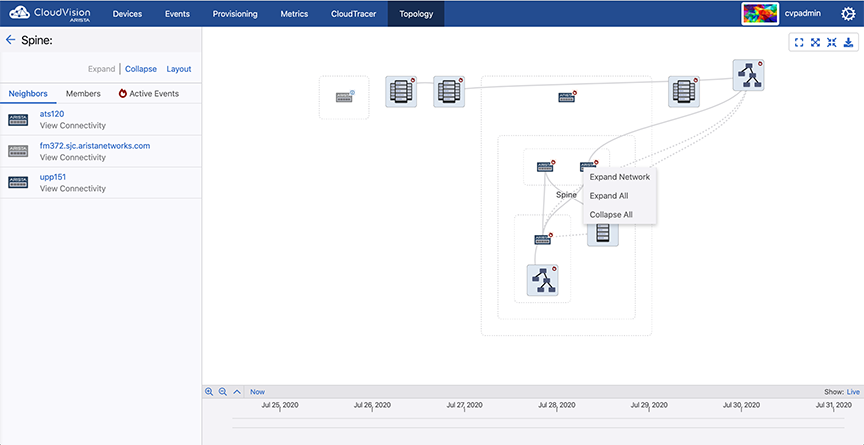This screenshot has height=445, width=864.
Task: Go back using the Spine arrow
Action: point(10,40)
